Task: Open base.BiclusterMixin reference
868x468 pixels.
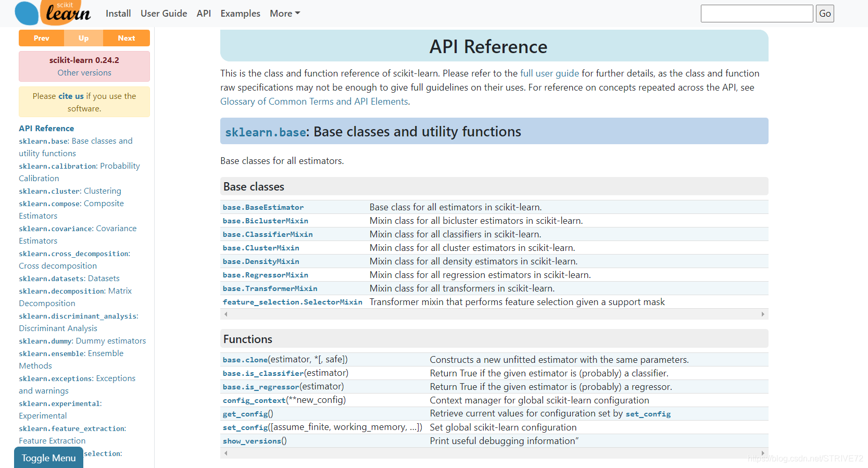Action: 266,221
